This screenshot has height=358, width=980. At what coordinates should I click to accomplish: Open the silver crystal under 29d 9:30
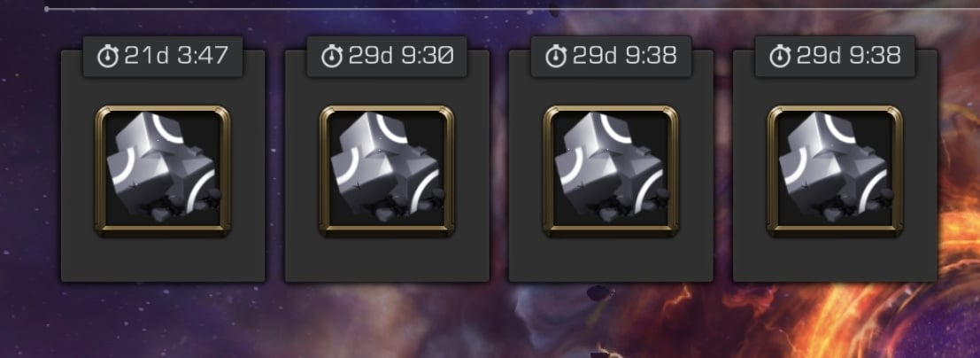coord(387,171)
